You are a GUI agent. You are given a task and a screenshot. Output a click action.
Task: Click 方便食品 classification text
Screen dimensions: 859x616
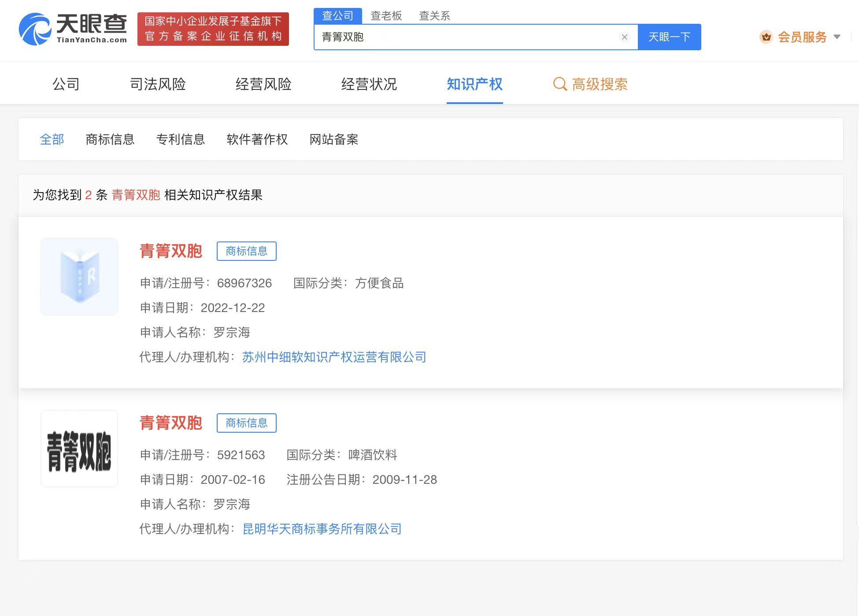point(379,283)
